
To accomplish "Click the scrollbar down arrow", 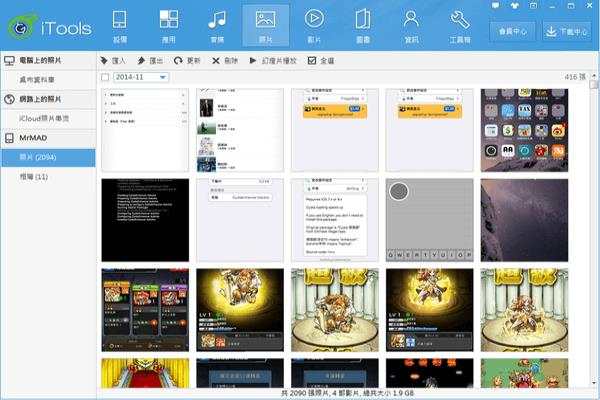I will tap(594, 383).
